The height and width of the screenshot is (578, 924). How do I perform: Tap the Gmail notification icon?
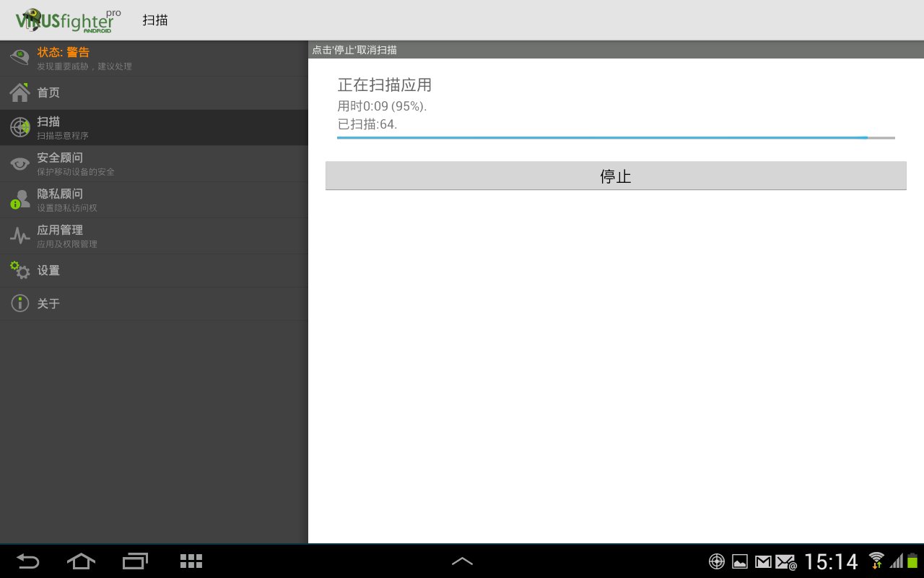pos(763,561)
